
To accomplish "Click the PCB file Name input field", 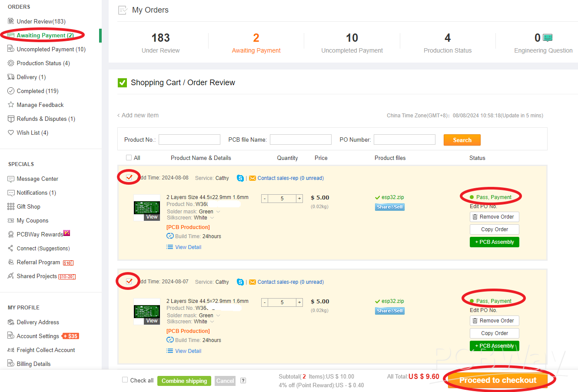I will coord(300,140).
